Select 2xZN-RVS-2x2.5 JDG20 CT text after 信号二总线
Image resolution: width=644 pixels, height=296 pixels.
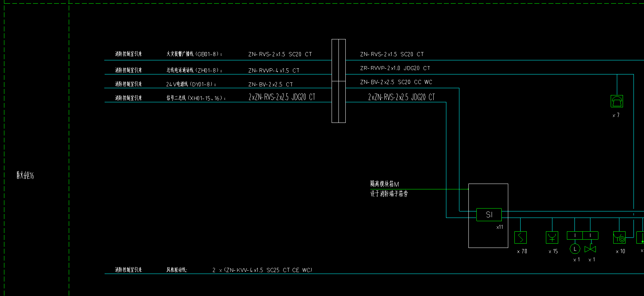(x=282, y=97)
